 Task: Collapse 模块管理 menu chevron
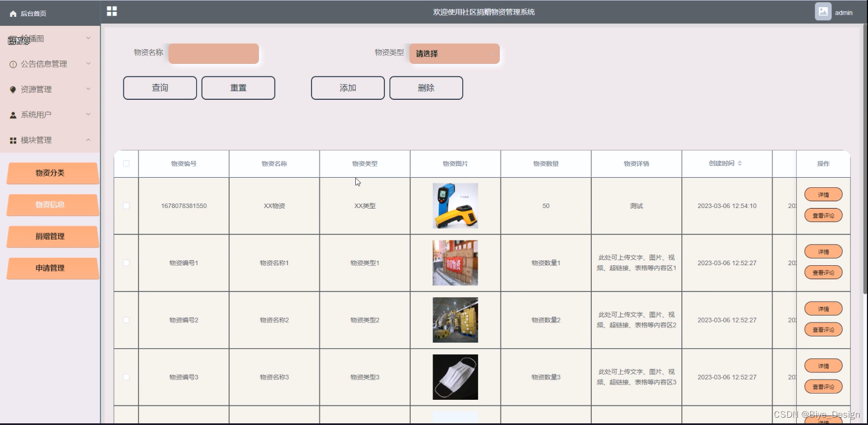point(88,140)
